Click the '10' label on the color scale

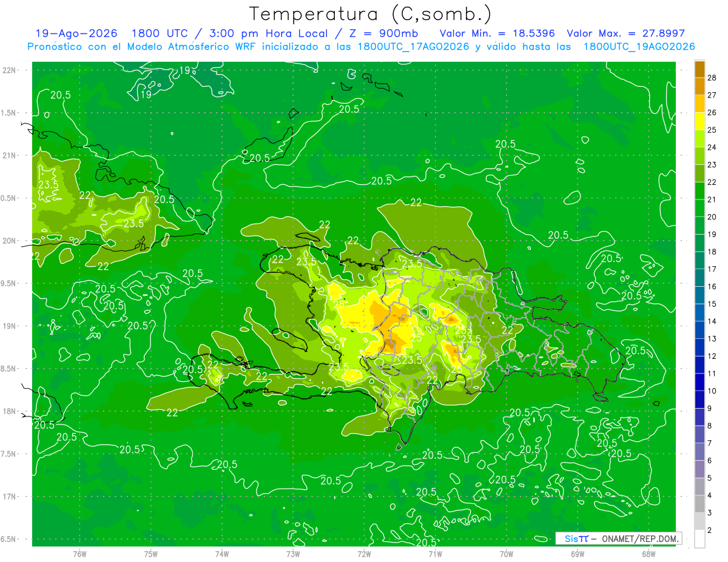click(x=712, y=391)
